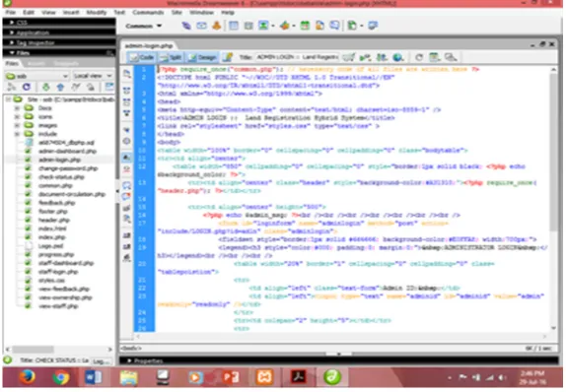Image resolution: width=566 pixels, height=392 pixels.
Task: Click Open Documents icon in coding toolbar
Action: [126, 74]
